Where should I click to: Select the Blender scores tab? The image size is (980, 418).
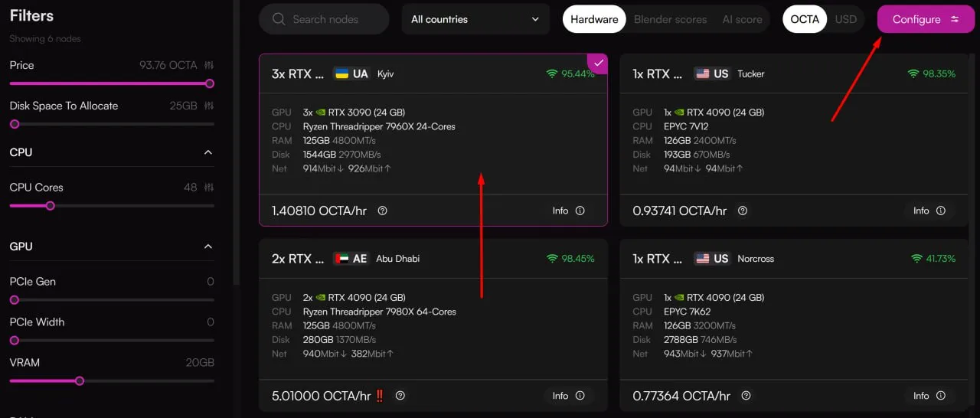coord(670,19)
